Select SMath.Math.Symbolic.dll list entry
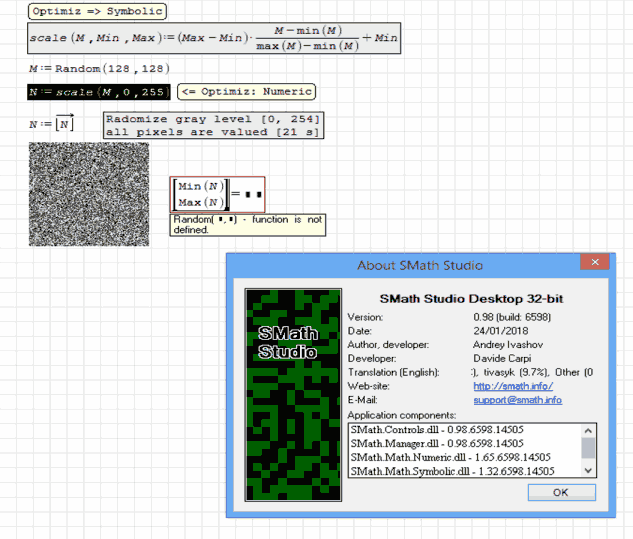 point(449,470)
